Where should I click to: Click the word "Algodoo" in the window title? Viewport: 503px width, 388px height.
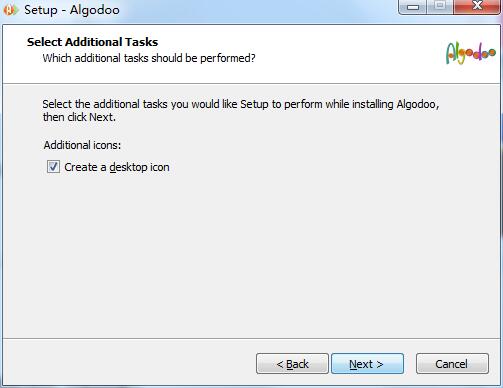pyautogui.click(x=95, y=10)
